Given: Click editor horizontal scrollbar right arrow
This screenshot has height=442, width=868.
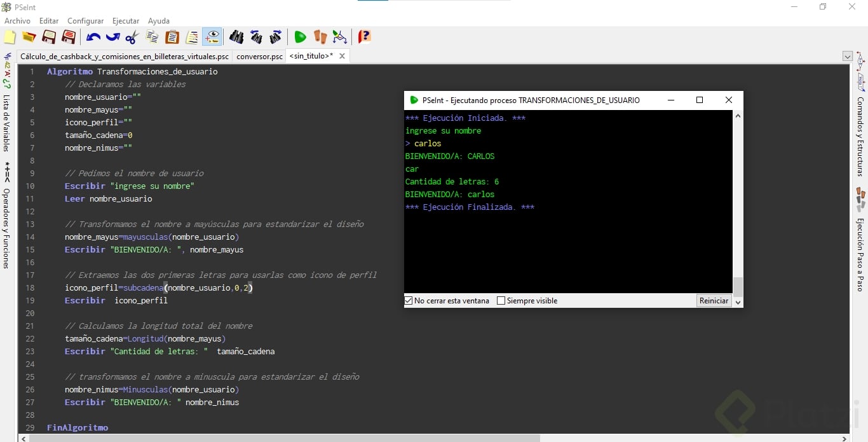Looking at the screenshot, I should pos(844,438).
